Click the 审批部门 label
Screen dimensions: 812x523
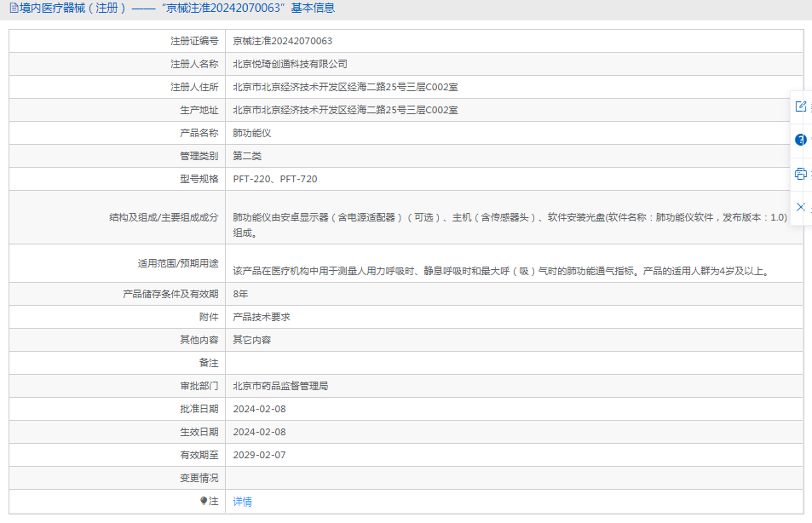click(x=199, y=386)
